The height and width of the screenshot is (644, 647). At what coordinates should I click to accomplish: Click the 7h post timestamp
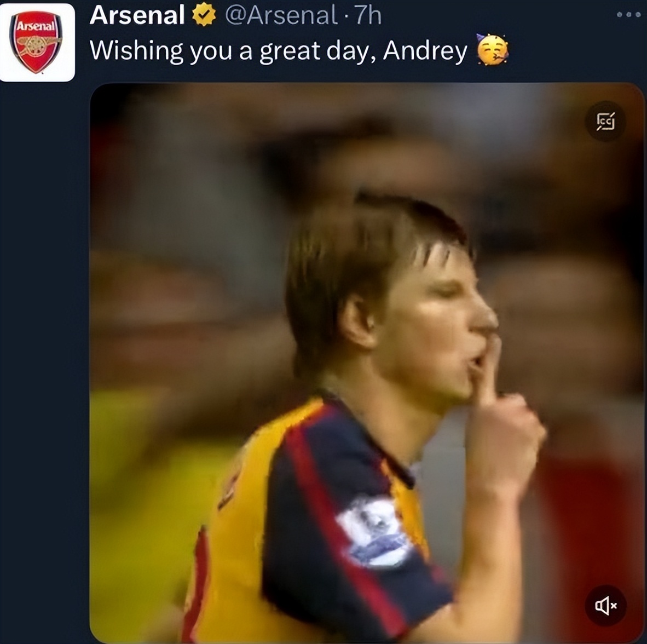pyautogui.click(x=368, y=15)
